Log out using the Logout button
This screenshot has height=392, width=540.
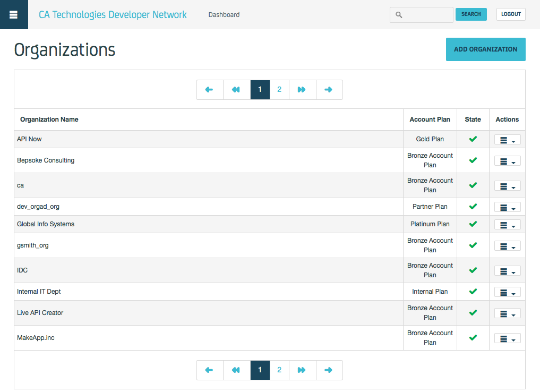pyautogui.click(x=511, y=14)
